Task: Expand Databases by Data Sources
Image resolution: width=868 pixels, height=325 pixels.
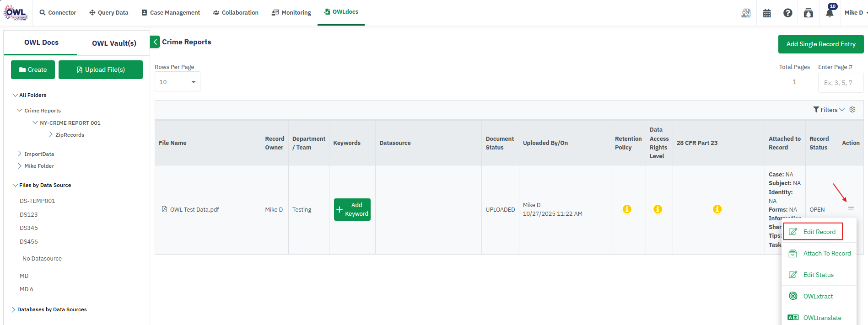Action: coord(13,309)
